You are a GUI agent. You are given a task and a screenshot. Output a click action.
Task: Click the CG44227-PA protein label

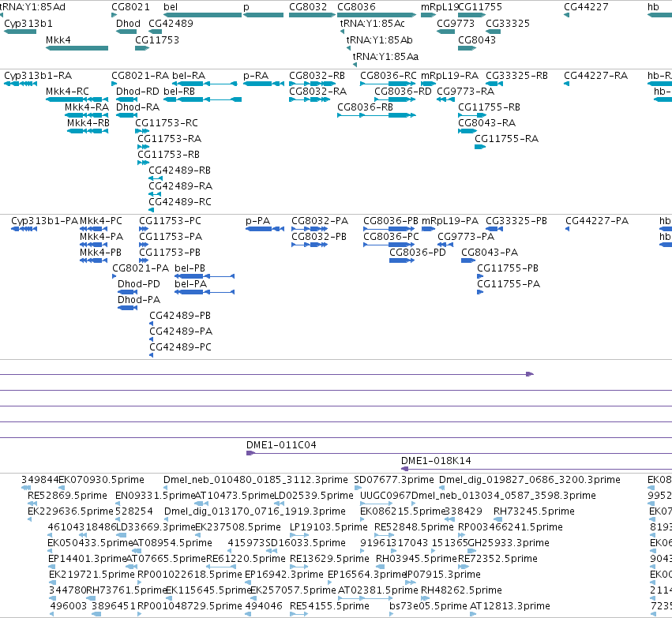[x=597, y=221]
